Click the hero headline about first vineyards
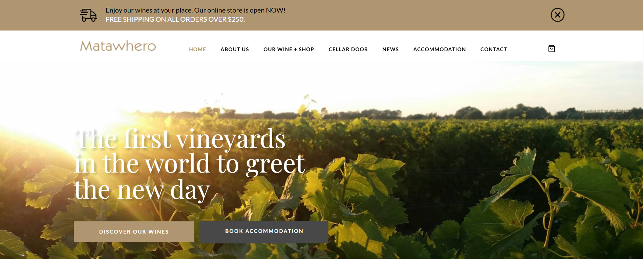This screenshot has height=259, width=644. pos(190,164)
